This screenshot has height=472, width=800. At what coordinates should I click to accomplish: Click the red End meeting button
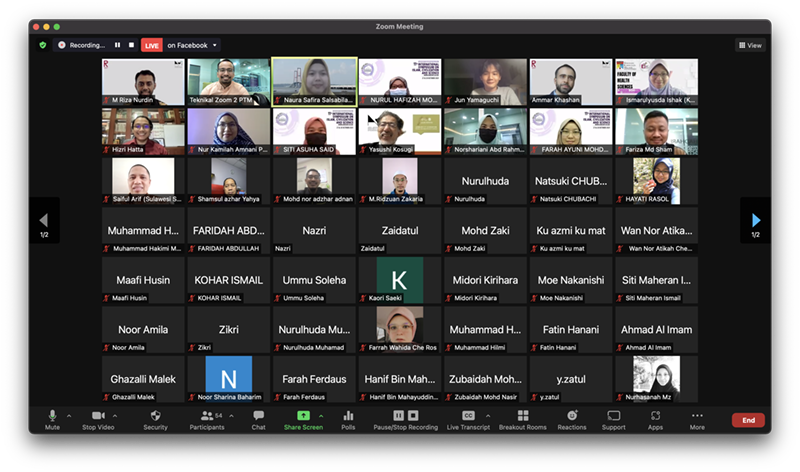pyautogui.click(x=748, y=420)
